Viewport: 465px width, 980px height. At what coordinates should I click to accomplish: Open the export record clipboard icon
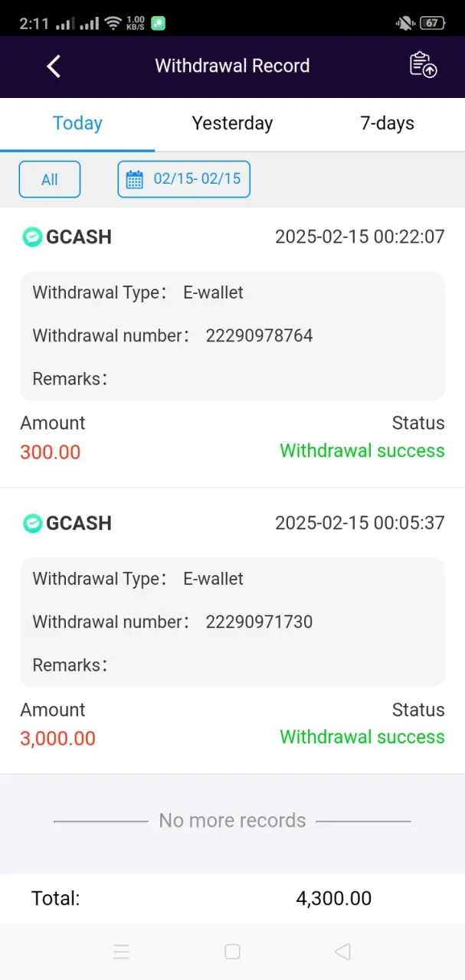coord(423,65)
